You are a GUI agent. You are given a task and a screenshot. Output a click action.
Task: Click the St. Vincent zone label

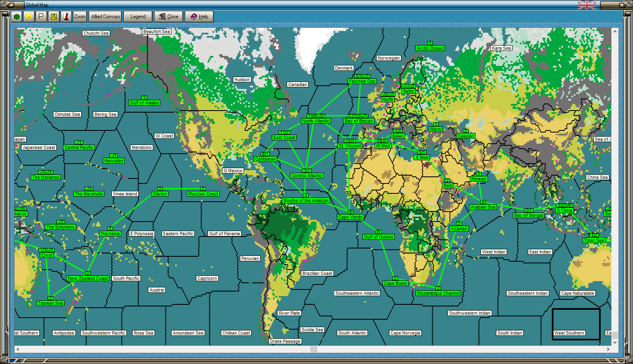coord(350,146)
